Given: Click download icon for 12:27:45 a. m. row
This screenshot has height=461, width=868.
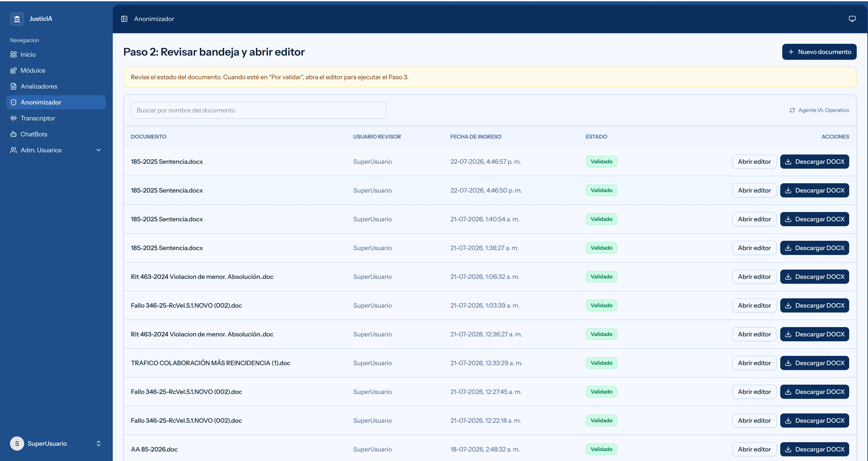Looking at the screenshot, I should click(788, 392).
